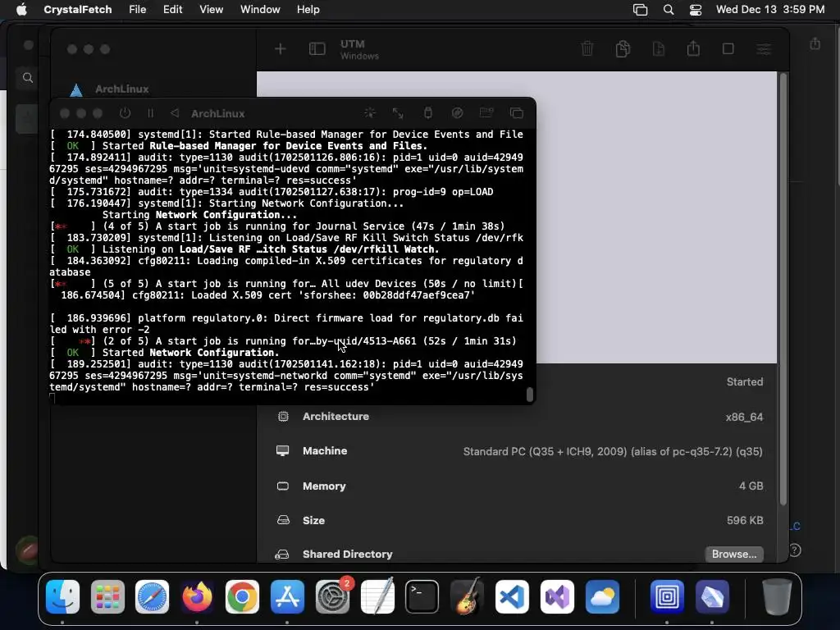Select the Size row
The height and width of the screenshot is (630, 840).
click(519, 520)
